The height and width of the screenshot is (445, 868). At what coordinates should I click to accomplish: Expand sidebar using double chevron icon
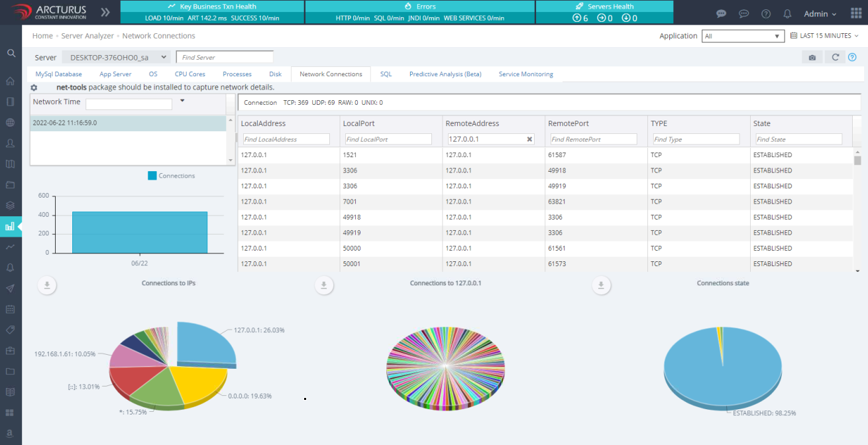click(106, 13)
